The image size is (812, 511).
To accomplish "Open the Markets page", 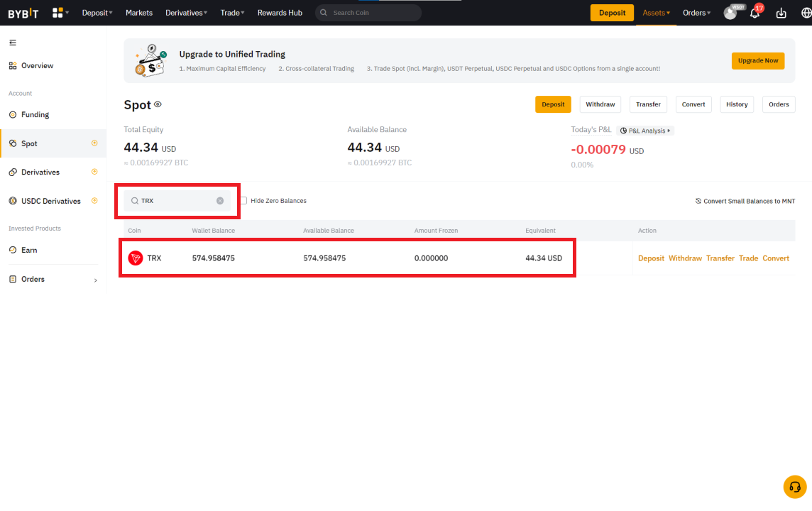I will tap(139, 13).
